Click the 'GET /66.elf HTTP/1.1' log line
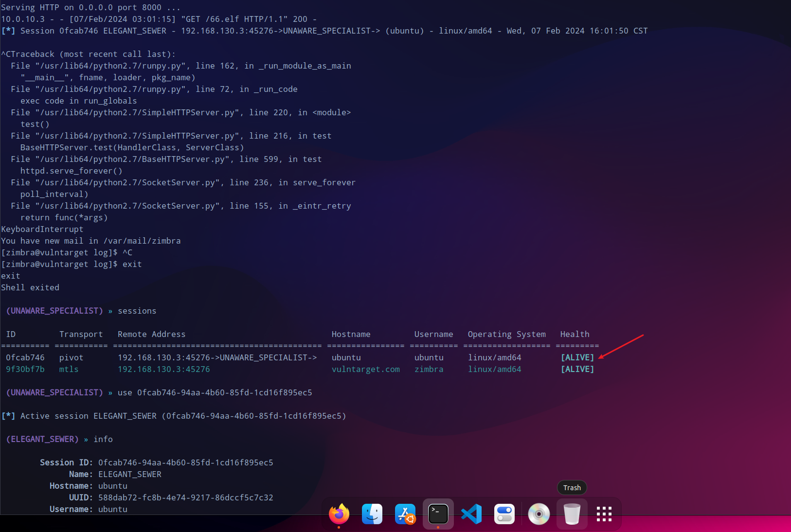This screenshot has height=532, width=791. point(159,19)
